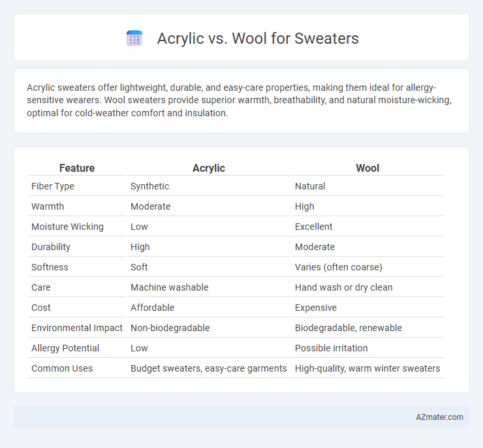This screenshot has height=448, width=483.
Task: Click the 'Natural' cell
Action: [310, 186]
